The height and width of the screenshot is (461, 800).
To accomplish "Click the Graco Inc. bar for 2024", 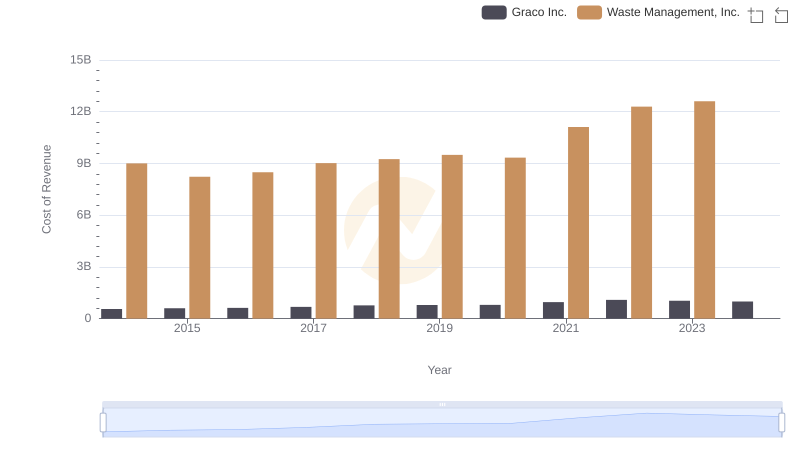I will 742,310.
